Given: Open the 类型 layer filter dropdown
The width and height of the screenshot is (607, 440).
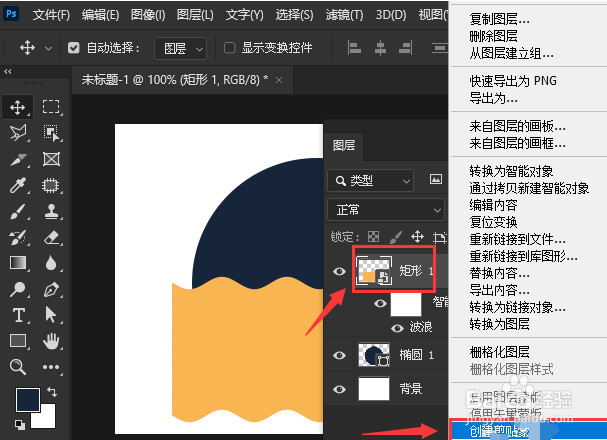Looking at the screenshot, I should coord(370,180).
